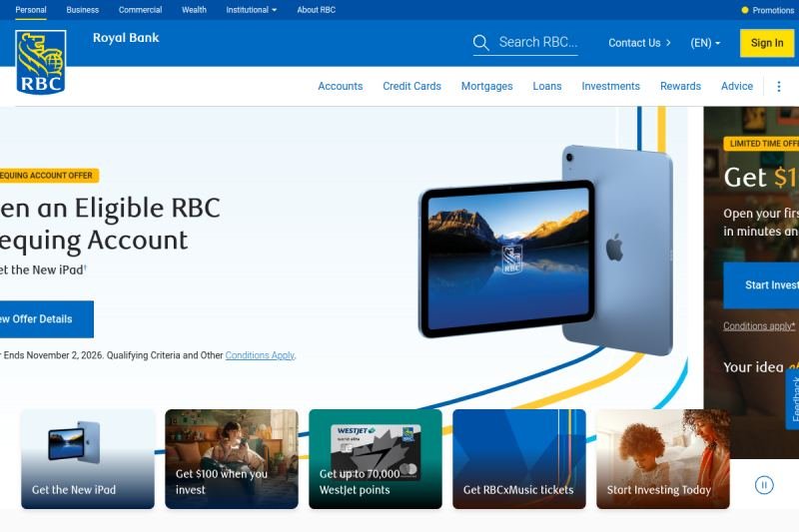Open the Loans menu
799x532 pixels.
tap(547, 86)
